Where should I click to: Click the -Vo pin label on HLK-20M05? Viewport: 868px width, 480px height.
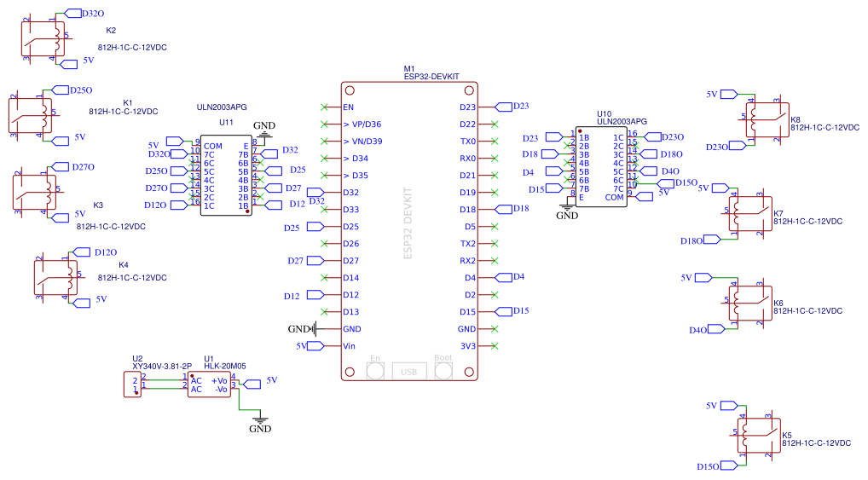click(221, 390)
